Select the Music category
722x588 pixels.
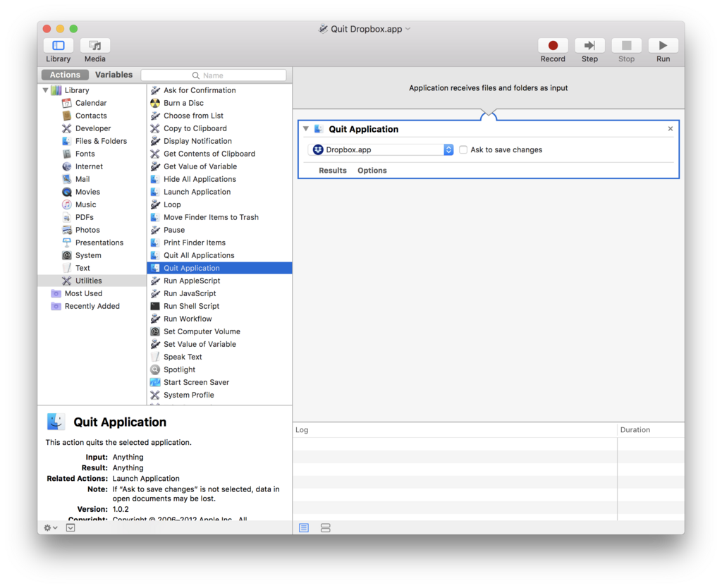[85, 204]
